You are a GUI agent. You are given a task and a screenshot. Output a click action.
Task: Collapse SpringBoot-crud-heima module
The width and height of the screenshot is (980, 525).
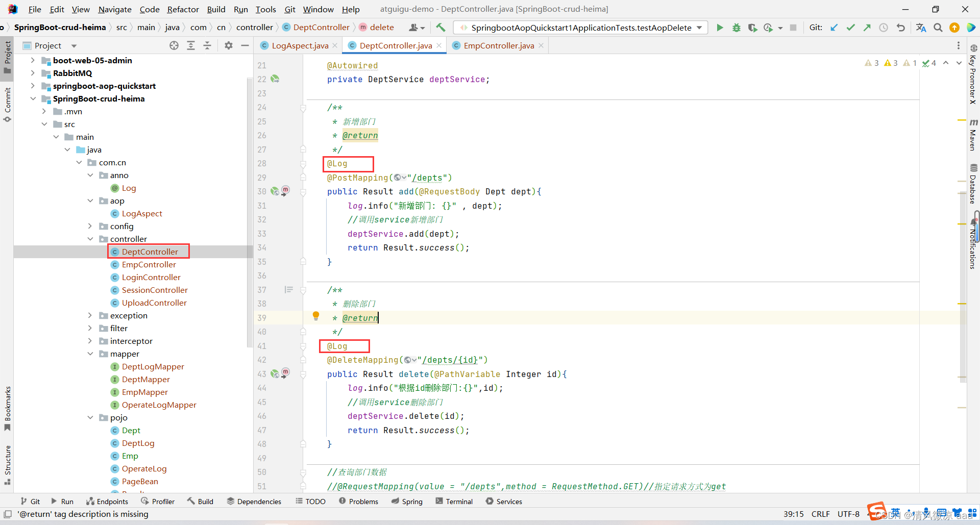coord(33,98)
